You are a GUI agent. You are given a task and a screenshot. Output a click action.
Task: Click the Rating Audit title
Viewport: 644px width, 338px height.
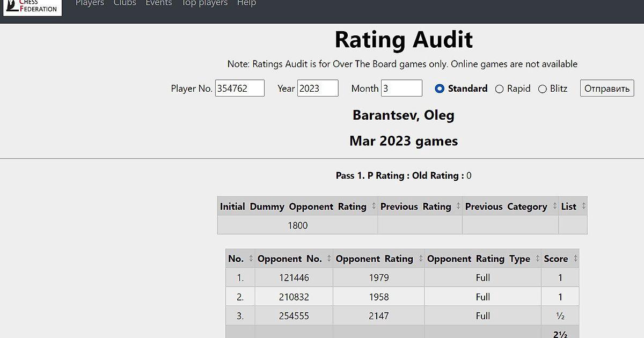click(x=404, y=40)
